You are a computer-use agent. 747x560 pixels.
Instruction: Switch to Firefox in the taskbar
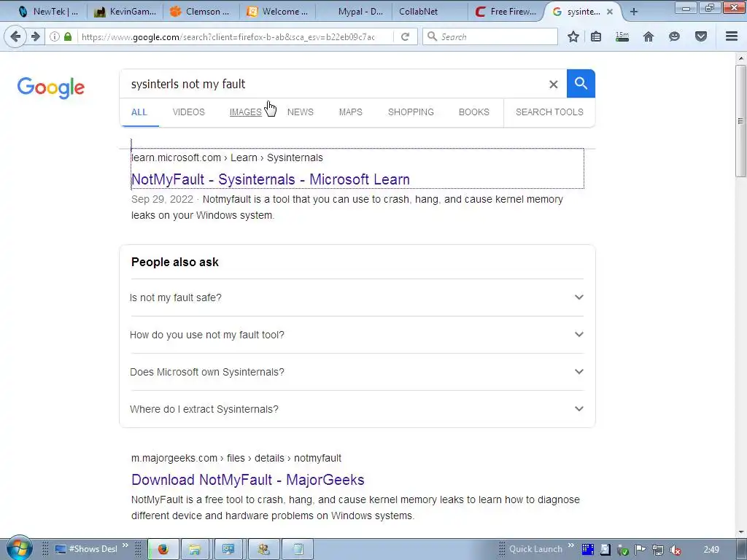[x=163, y=549]
